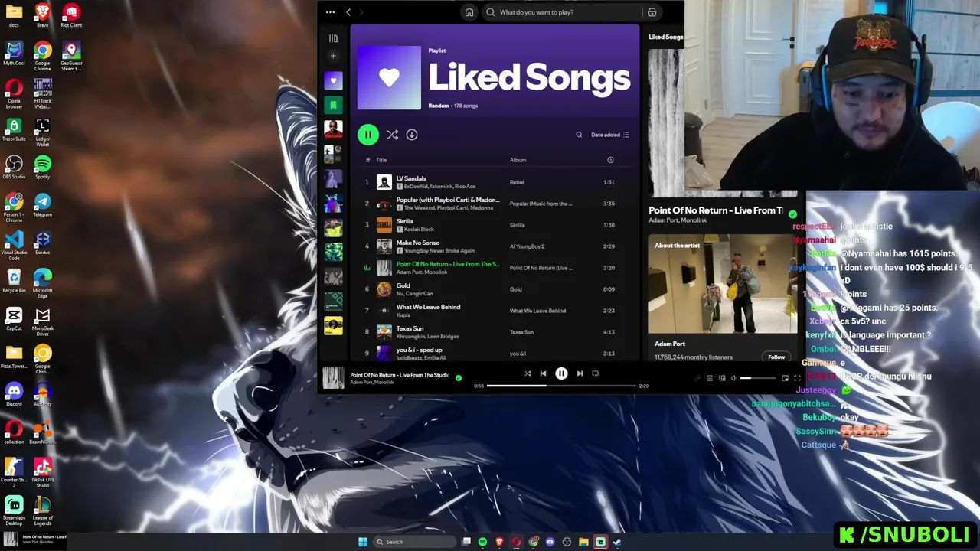Open Exodus desktop shortcut

click(x=42, y=243)
